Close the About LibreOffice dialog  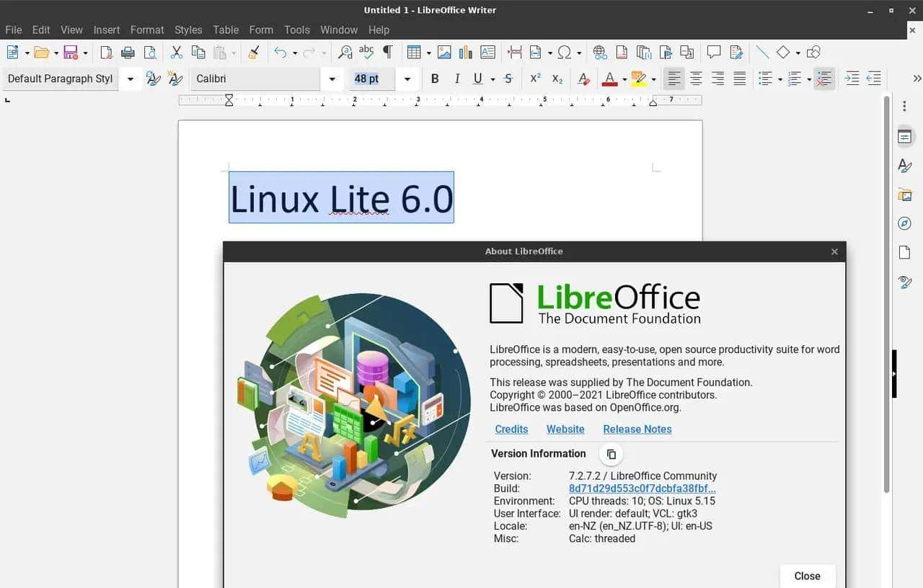click(x=807, y=576)
